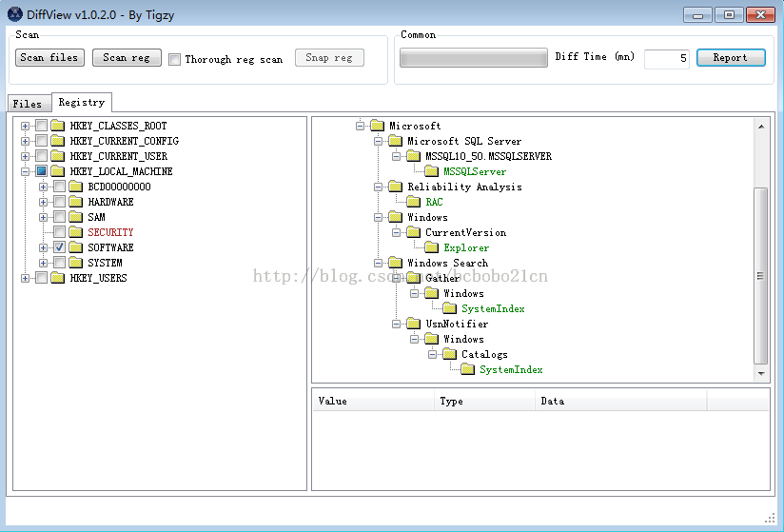This screenshot has height=532, width=784.
Task: Click the scrollbar down arrow
Action: click(x=761, y=373)
